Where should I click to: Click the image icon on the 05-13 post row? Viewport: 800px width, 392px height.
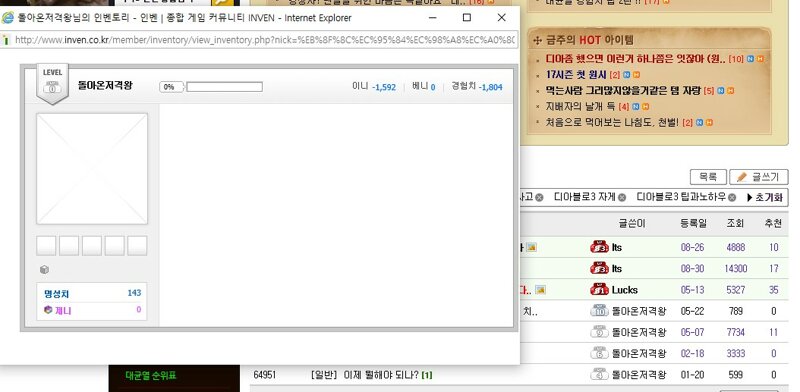(540, 290)
